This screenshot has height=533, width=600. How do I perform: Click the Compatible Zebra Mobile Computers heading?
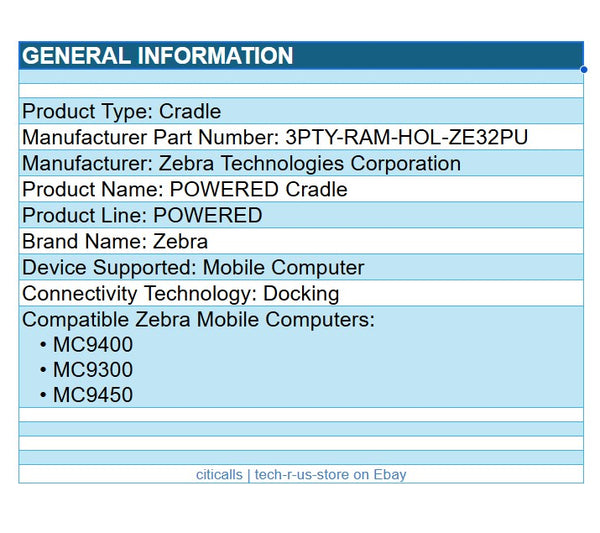[x=198, y=320]
